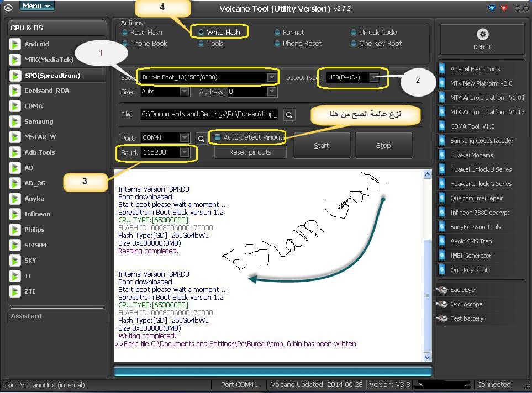Click the Samsung sidebar arrow icon
The image size is (532, 393).
[14, 121]
